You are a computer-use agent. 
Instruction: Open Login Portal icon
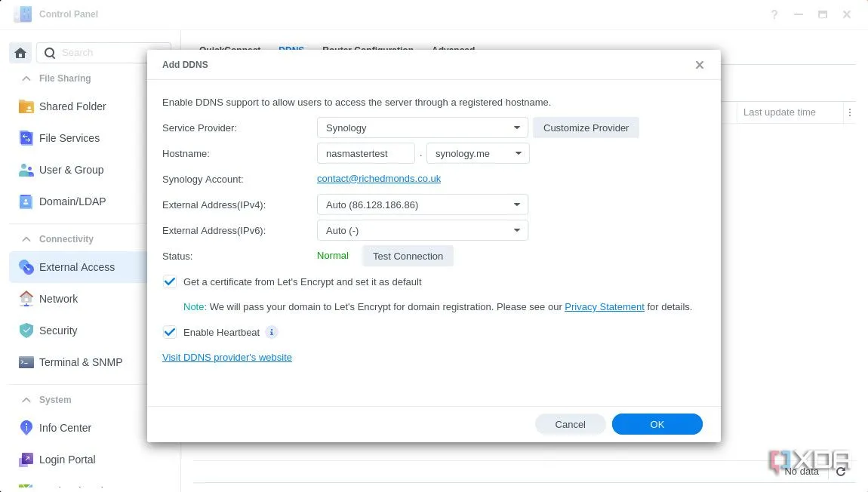26,460
